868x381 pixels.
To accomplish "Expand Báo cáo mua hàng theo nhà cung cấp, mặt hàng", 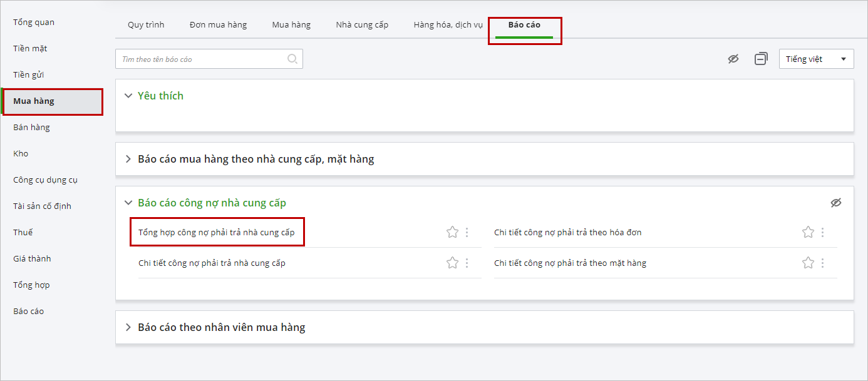I will tap(128, 159).
